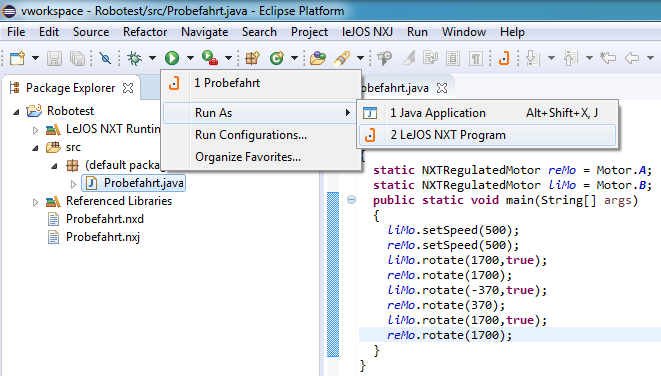Click the green Run button icon
The width and height of the screenshot is (661, 376).
coord(172,58)
